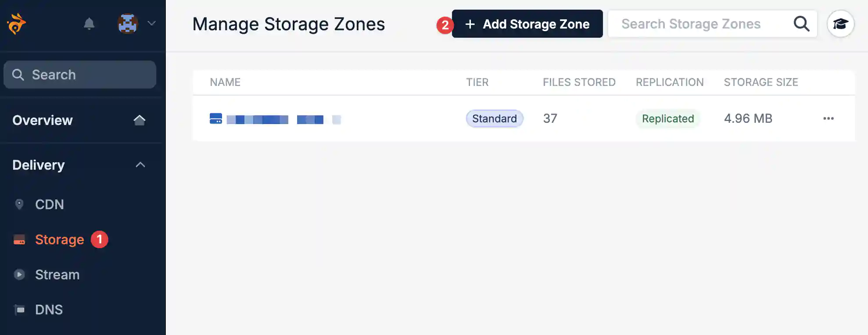Click the user avatar picture

click(128, 24)
